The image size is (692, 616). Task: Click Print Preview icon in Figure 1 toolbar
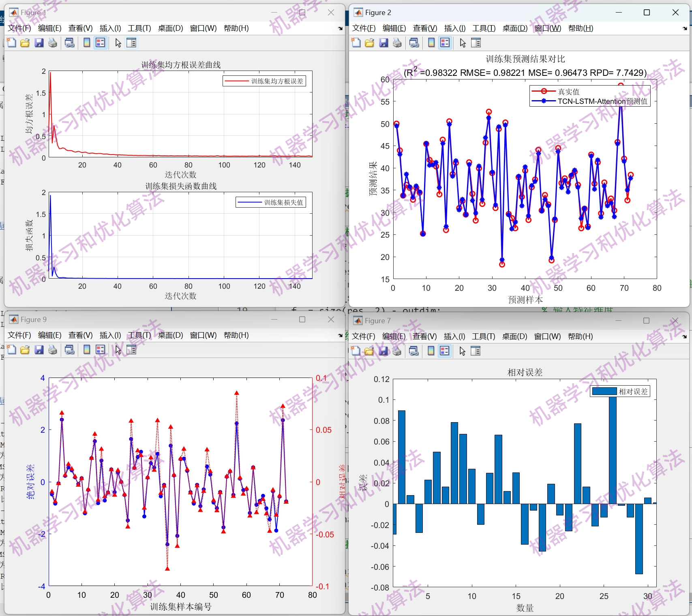(x=70, y=43)
